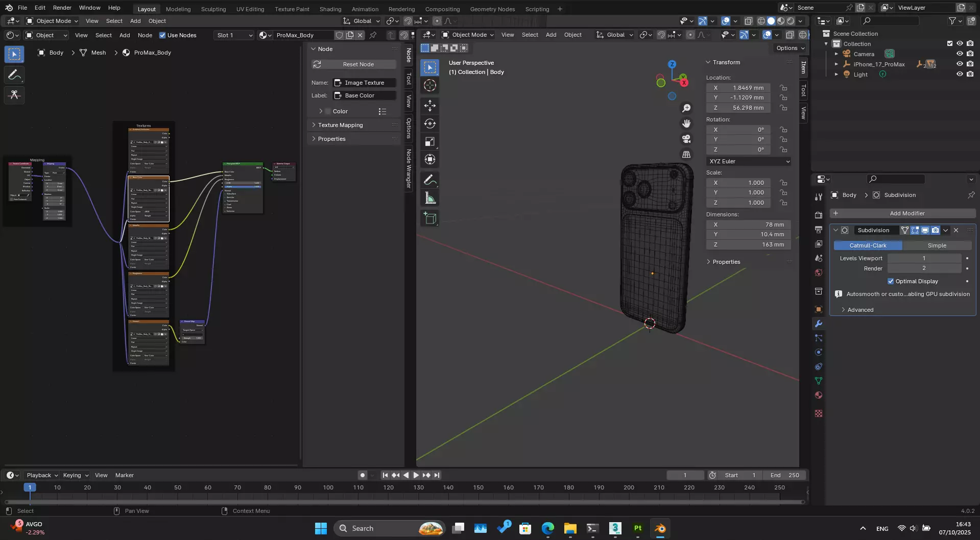Select the Cursor tool in 3D viewport
Viewport: 980px width, 540px height.
click(430, 85)
